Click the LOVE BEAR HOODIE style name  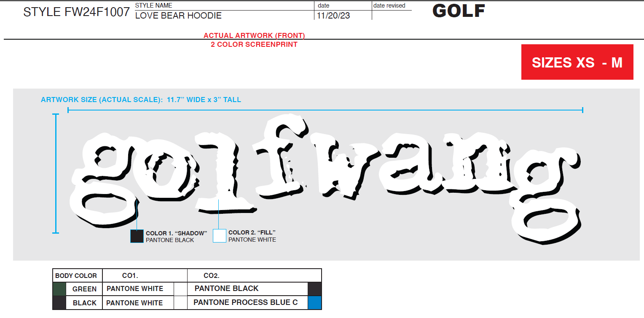[178, 16]
